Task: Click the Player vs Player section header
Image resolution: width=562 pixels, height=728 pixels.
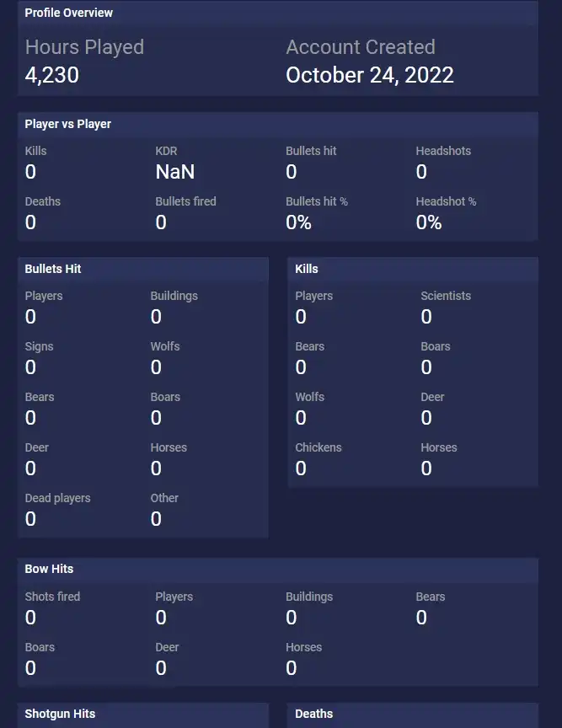Action: [x=68, y=124]
